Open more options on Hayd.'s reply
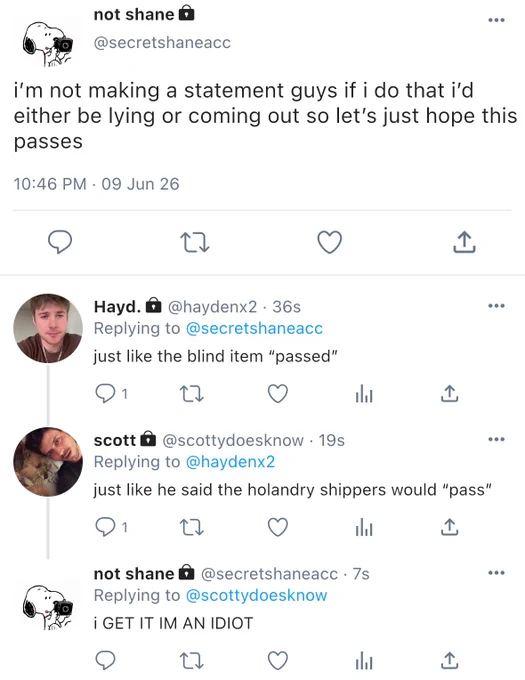This screenshot has width=525, height=680. pos(496,306)
